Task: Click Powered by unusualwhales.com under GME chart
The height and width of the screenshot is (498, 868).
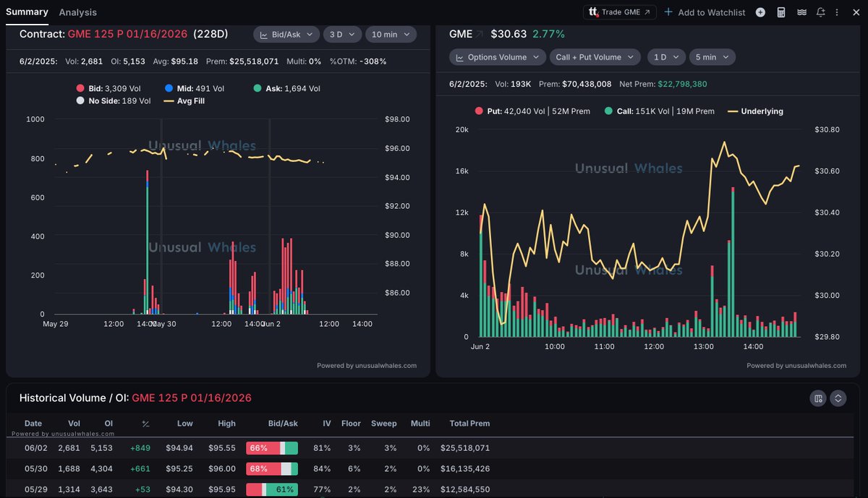Action: 796,366
